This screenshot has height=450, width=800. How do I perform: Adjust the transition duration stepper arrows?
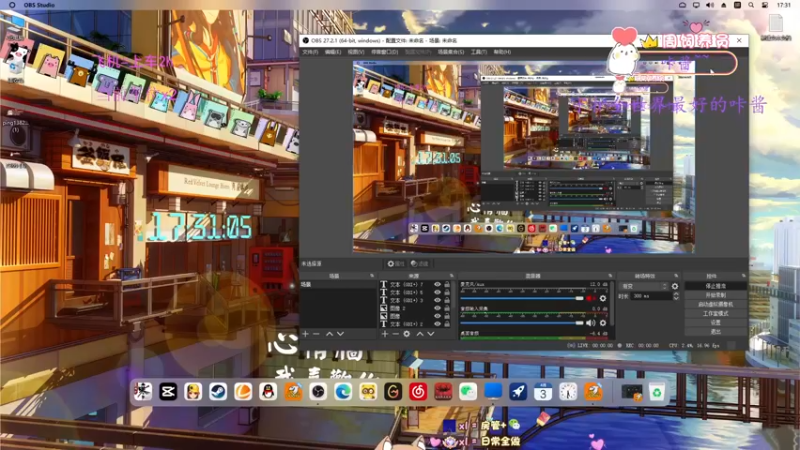(x=676, y=296)
